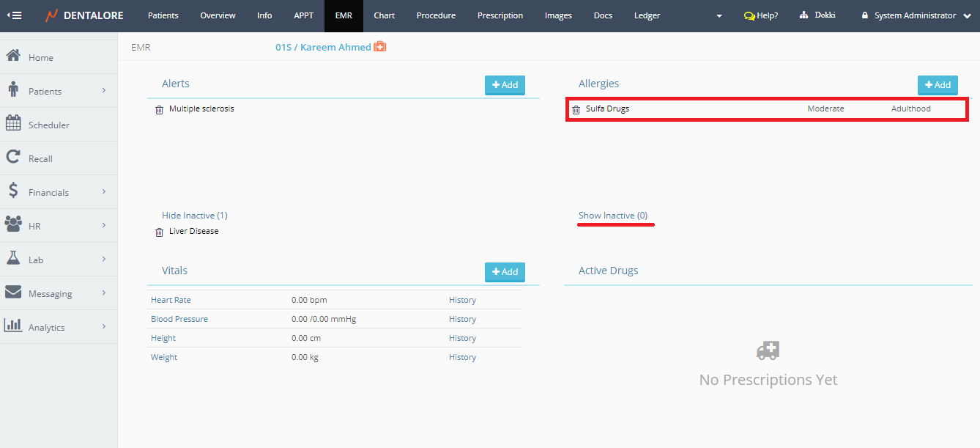Screen dimensions: 980x448
Task: Go to Home in the sidebar
Action: [x=40, y=57]
